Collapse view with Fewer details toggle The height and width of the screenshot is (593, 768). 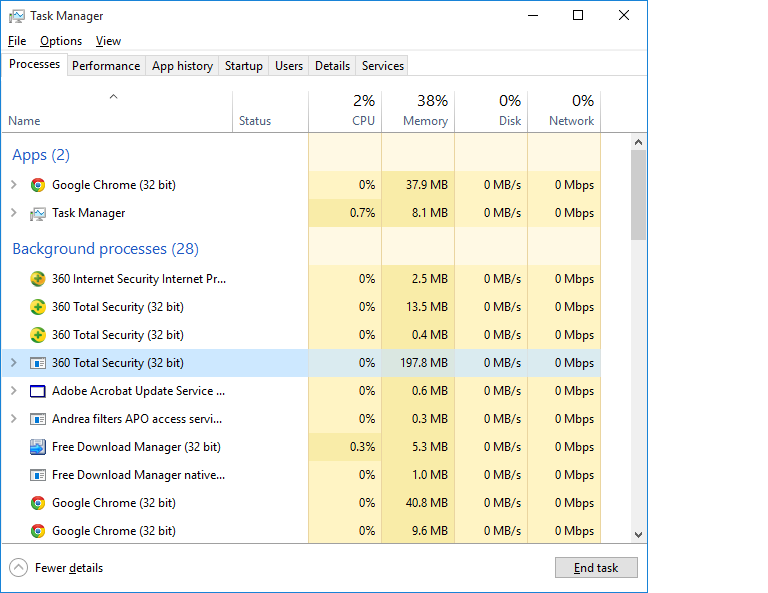19,568
